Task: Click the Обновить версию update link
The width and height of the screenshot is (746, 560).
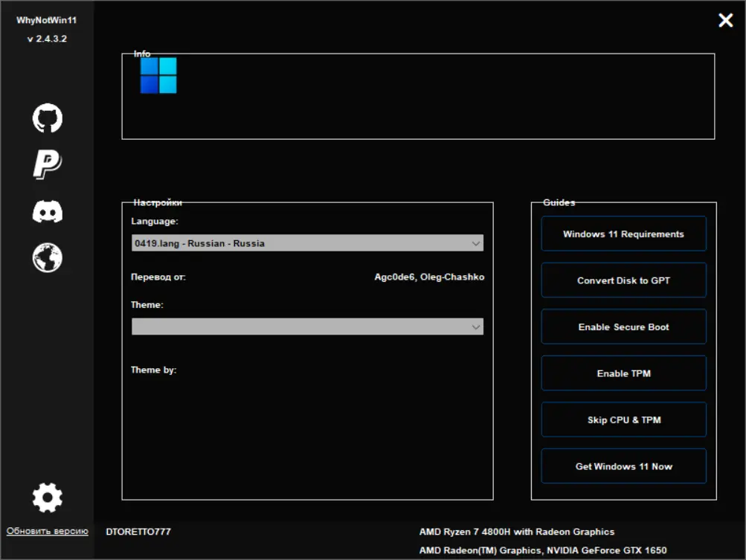Action: (47, 531)
